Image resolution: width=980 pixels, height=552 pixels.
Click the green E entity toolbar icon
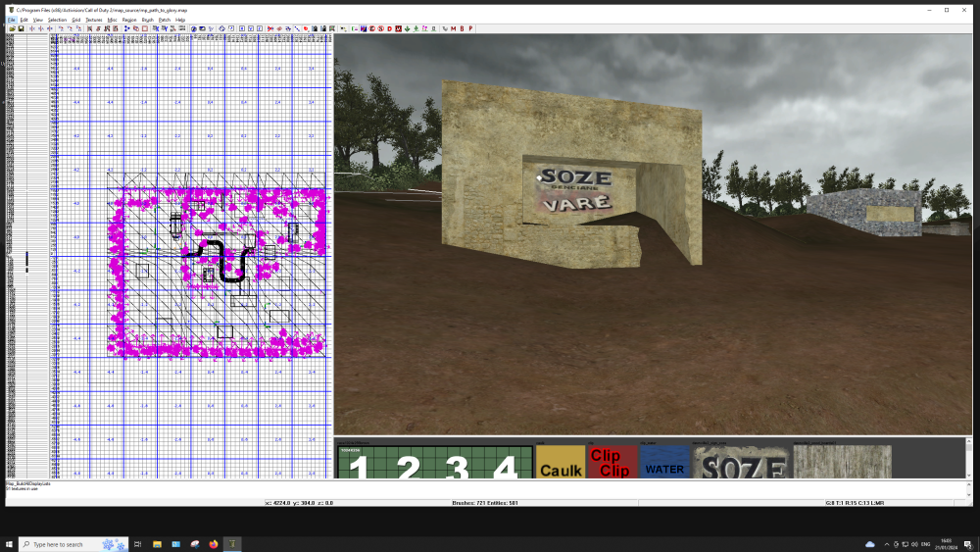355,28
